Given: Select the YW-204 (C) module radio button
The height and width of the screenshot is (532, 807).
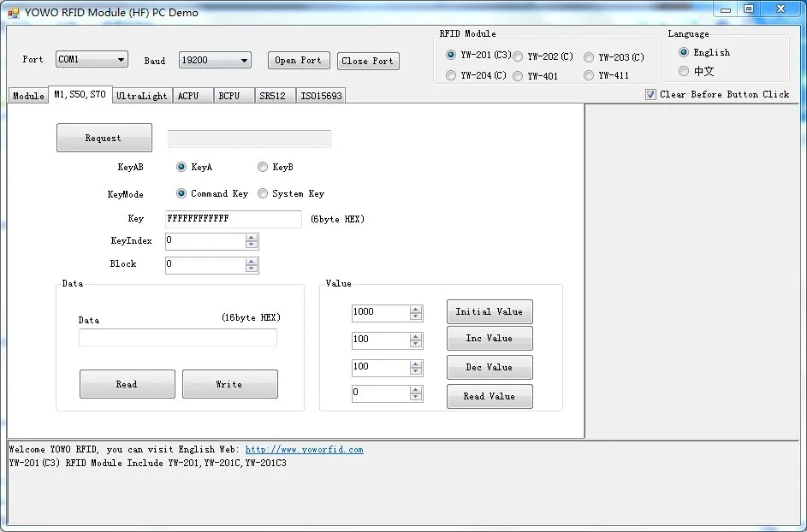Looking at the screenshot, I should tap(451, 75).
